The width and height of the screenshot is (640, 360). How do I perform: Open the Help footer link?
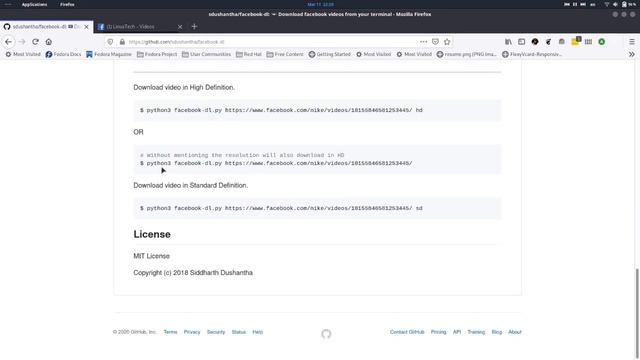click(x=258, y=332)
